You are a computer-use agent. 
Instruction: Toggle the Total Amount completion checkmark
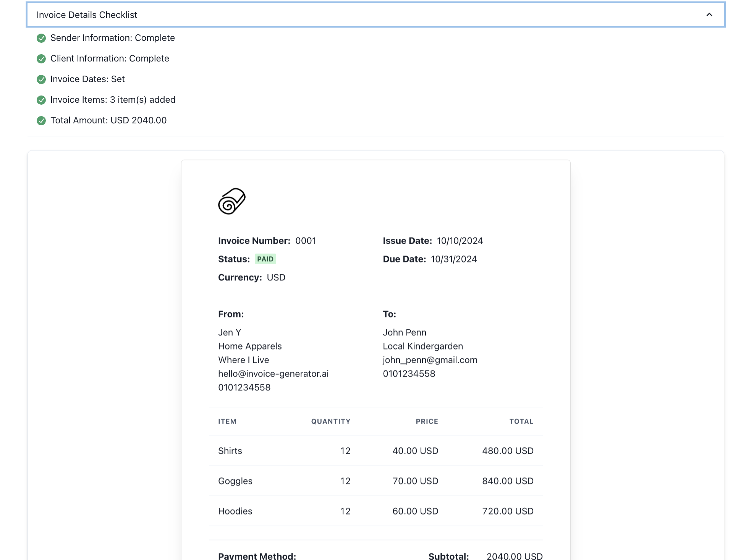pos(41,120)
